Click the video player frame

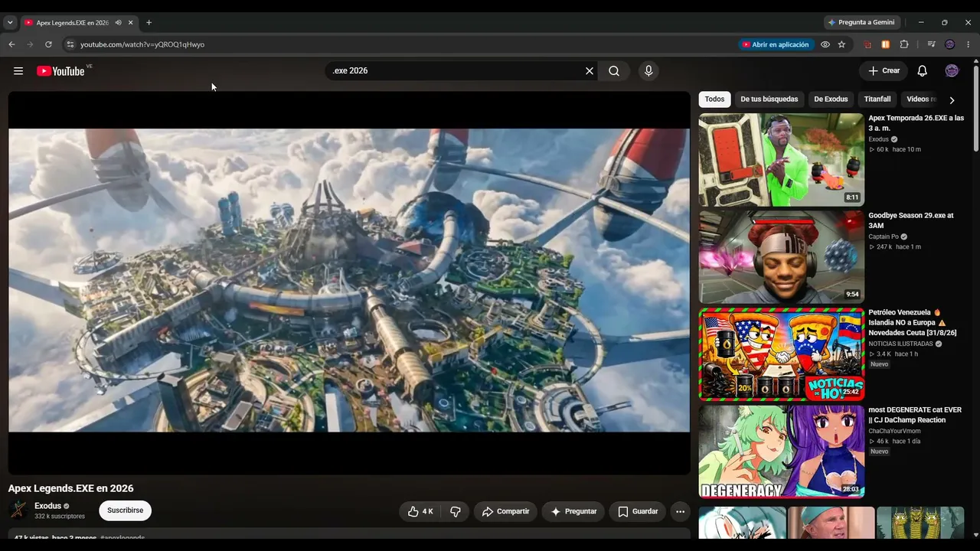349,283
